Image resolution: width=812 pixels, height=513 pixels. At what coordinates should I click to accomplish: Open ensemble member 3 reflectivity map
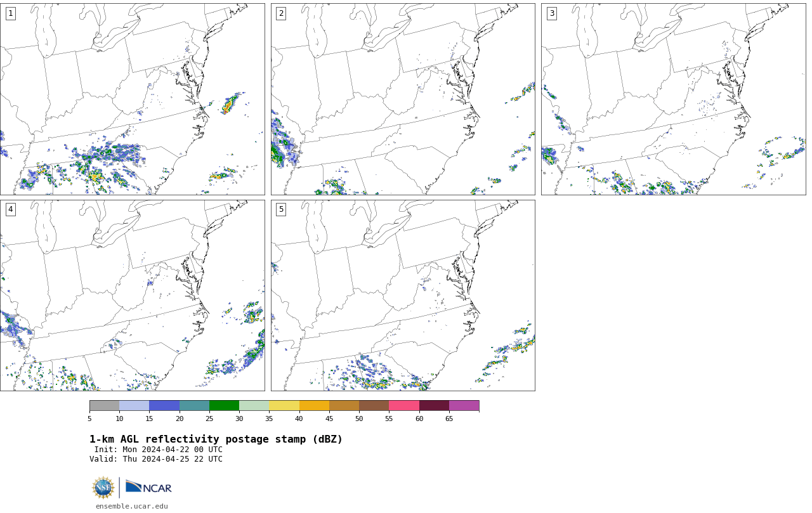click(x=673, y=99)
